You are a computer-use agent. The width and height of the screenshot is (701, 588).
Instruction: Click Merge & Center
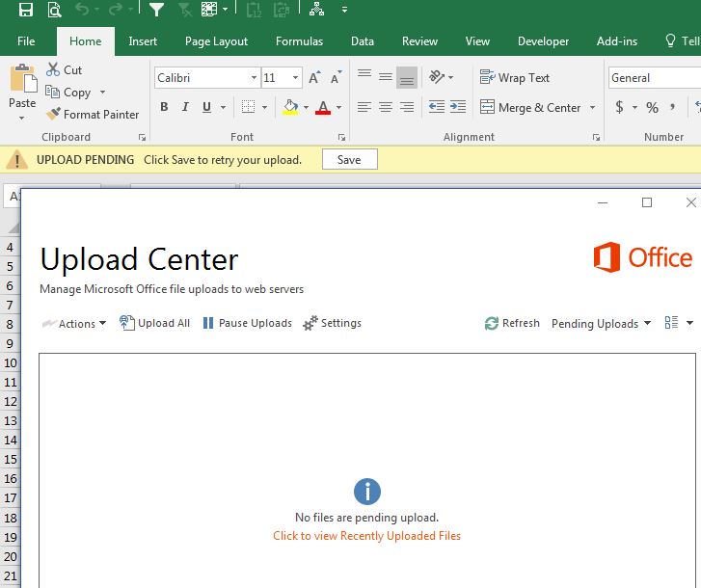(530, 107)
